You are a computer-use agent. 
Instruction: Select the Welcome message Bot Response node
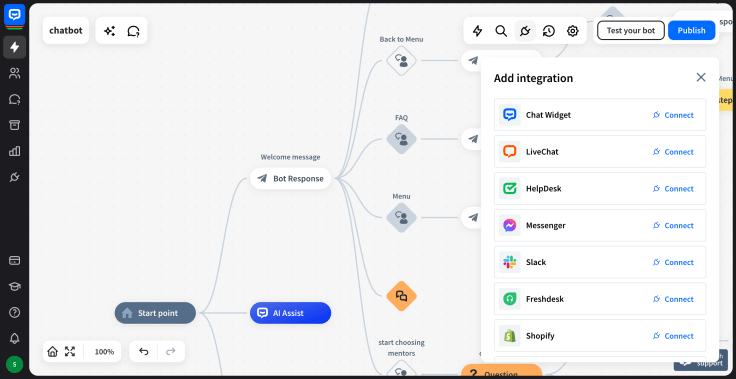click(291, 178)
